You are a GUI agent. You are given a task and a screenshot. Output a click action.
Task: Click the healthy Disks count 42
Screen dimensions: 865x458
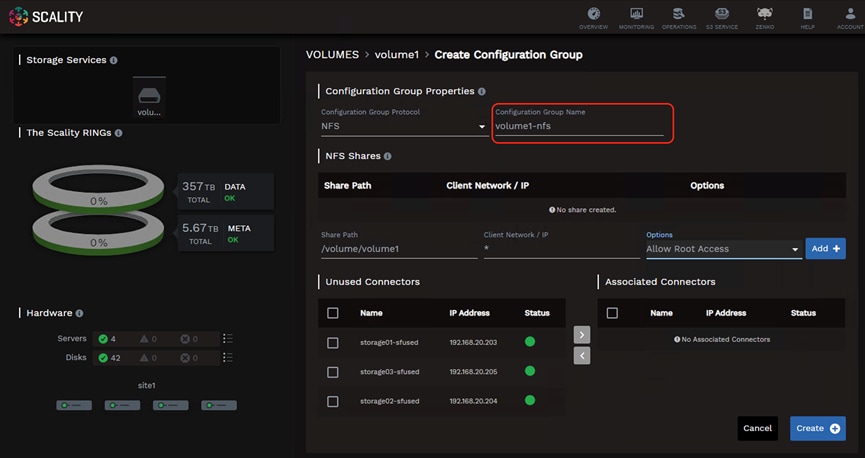click(109, 358)
